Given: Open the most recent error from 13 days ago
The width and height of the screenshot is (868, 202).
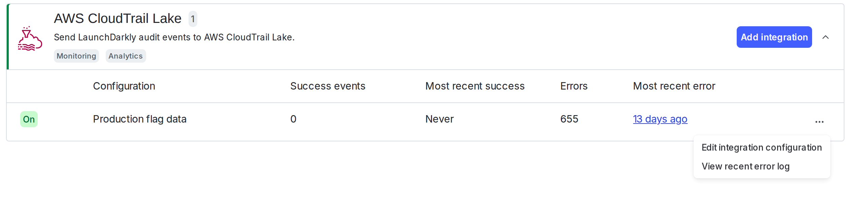Looking at the screenshot, I should coord(660,119).
